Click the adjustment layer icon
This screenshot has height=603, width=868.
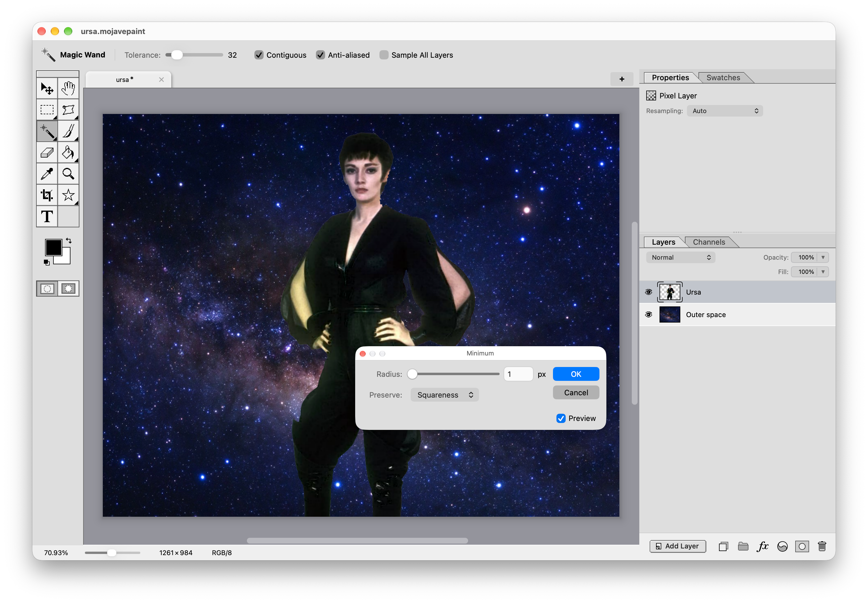(782, 546)
